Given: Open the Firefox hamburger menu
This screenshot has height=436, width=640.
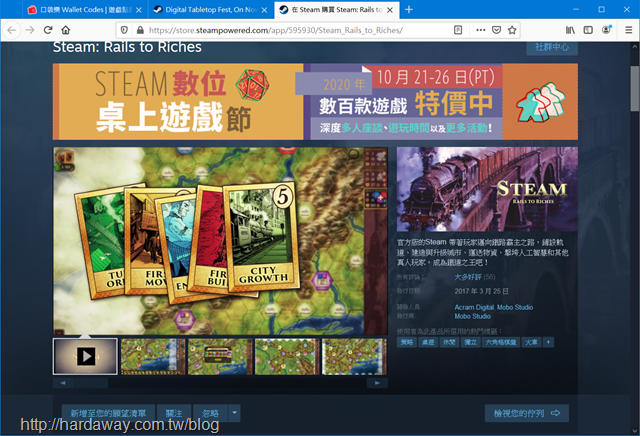Looking at the screenshot, I should pos(629,30).
